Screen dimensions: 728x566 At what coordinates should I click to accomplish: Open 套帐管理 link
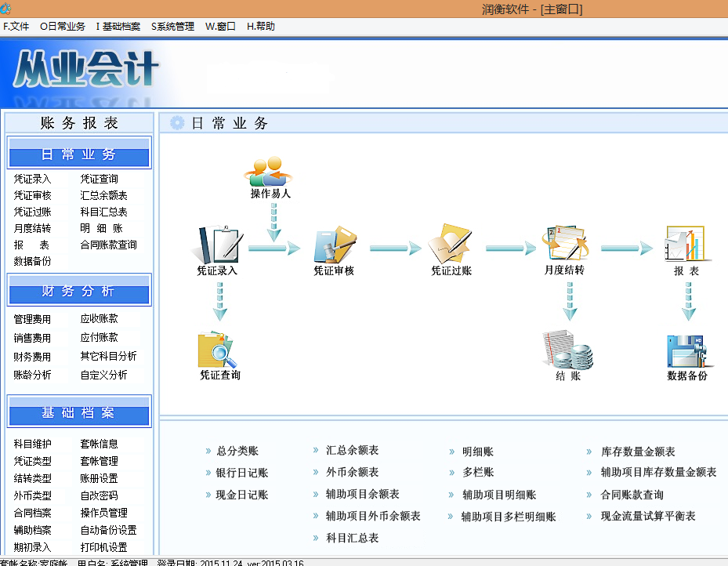coord(100,461)
